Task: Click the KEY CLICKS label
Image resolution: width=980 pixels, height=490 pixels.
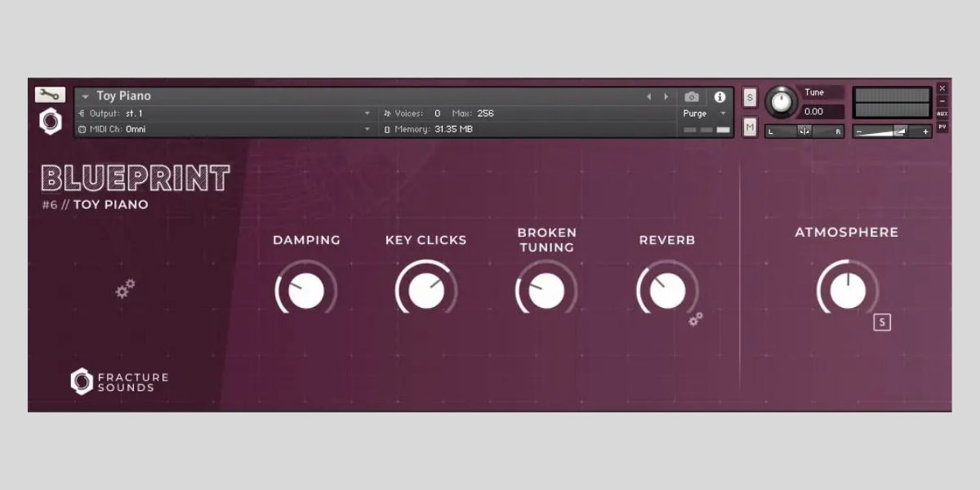Action: 426,240
